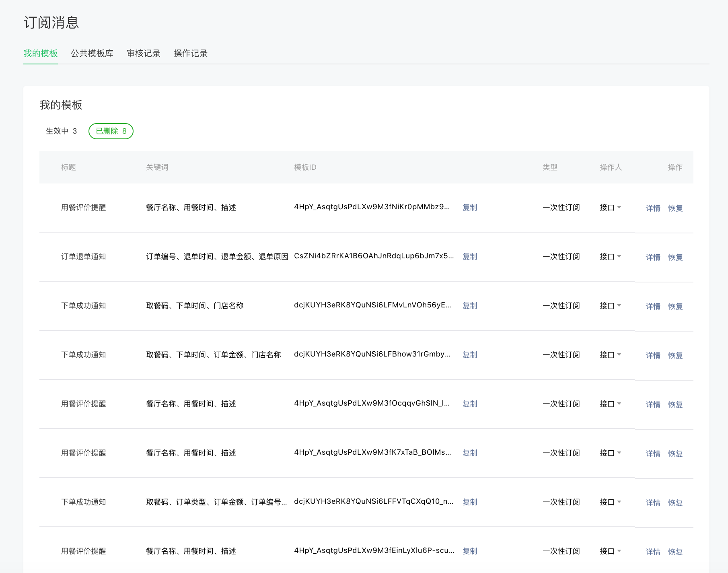This screenshot has height=573, width=728.
Task: Click the 订单退单通知 title cell
Action: click(x=84, y=257)
